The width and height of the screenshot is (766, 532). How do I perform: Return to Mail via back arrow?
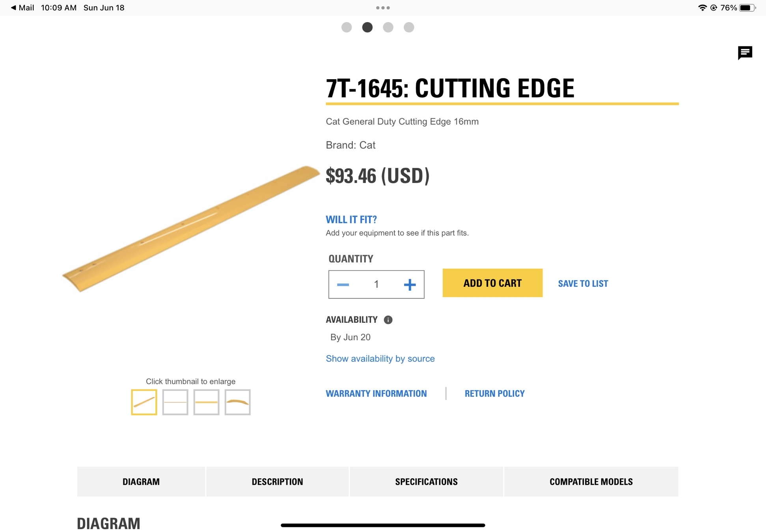(x=22, y=7)
